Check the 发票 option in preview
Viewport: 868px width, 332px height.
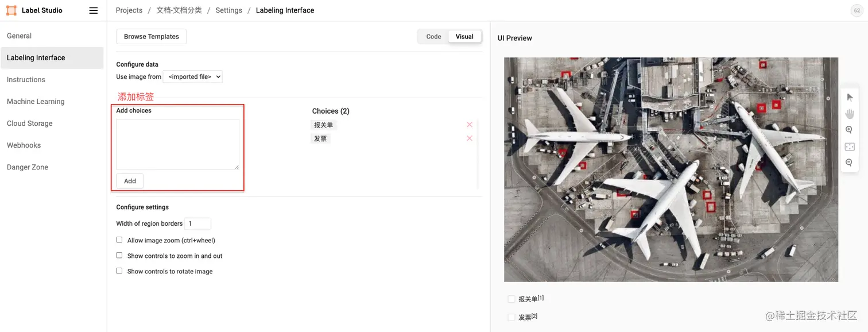pyautogui.click(x=511, y=317)
